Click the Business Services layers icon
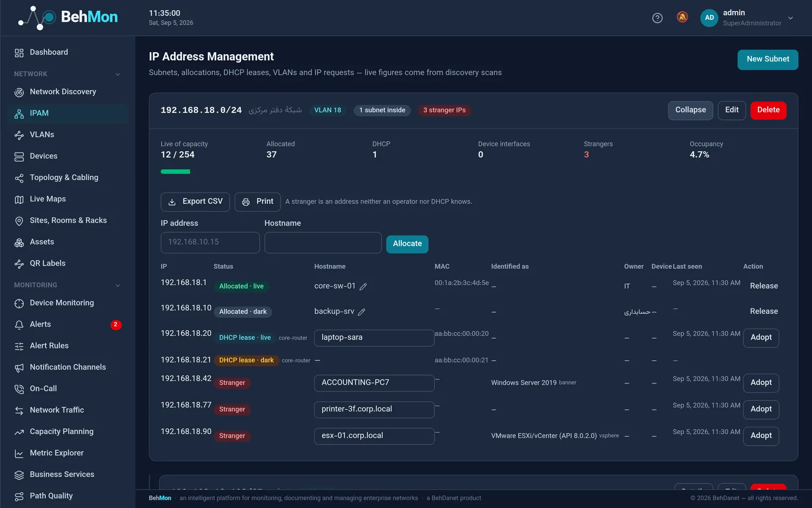The height and width of the screenshot is (508, 812). click(19, 475)
